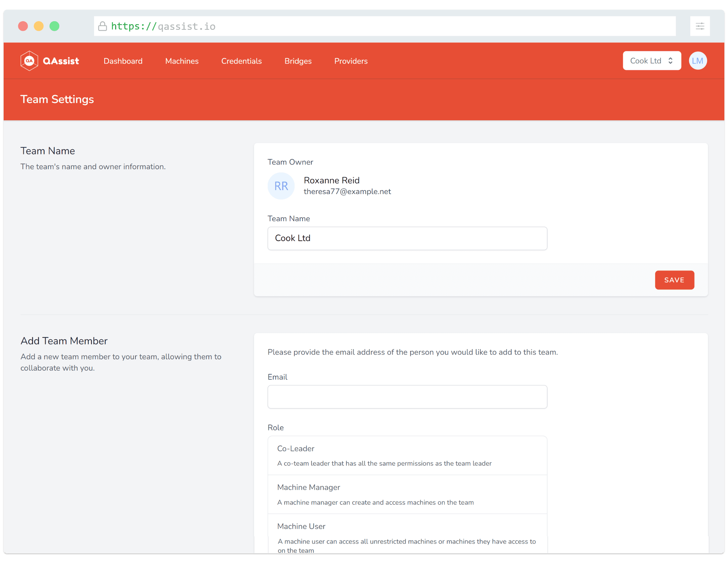This screenshot has height=563, width=728.
Task: Navigate to the Credentials page
Action: pyautogui.click(x=241, y=61)
